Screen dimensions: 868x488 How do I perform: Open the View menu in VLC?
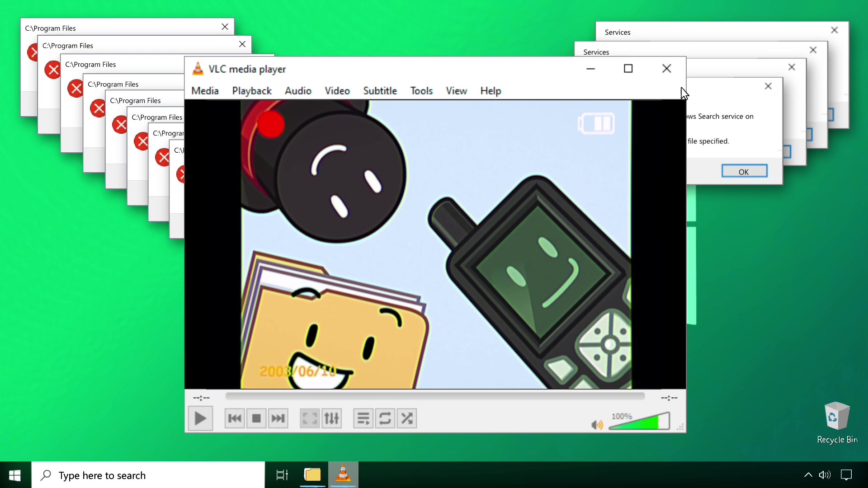456,91
